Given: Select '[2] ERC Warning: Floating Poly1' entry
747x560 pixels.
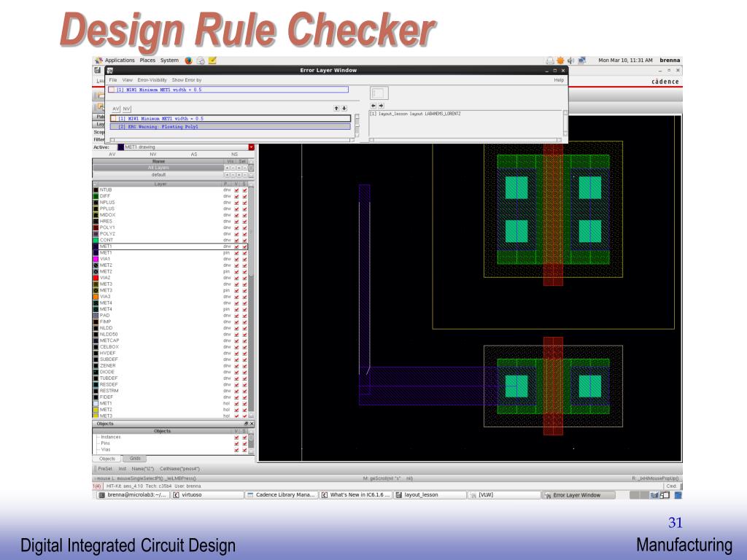Looking at the screenshot, I should [231, 127].
